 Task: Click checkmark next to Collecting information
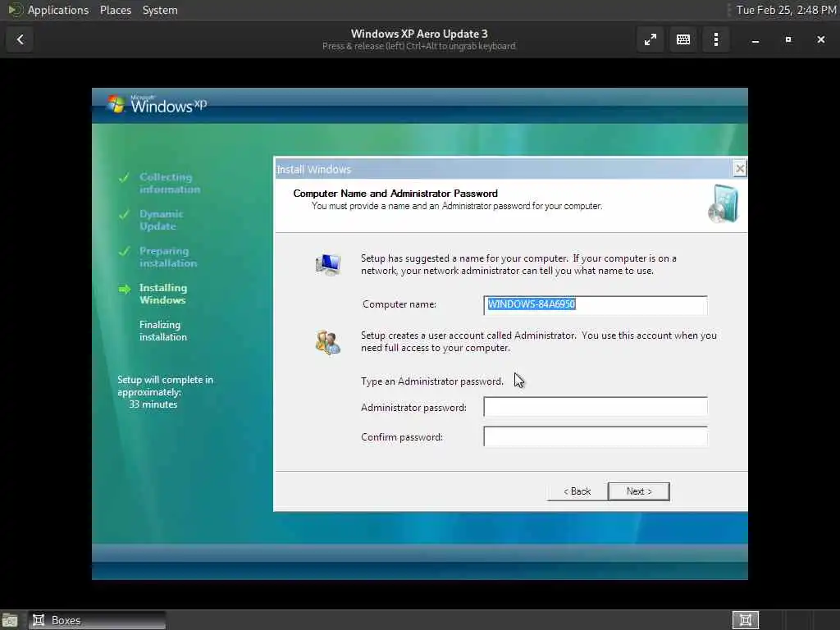[124, 177]
